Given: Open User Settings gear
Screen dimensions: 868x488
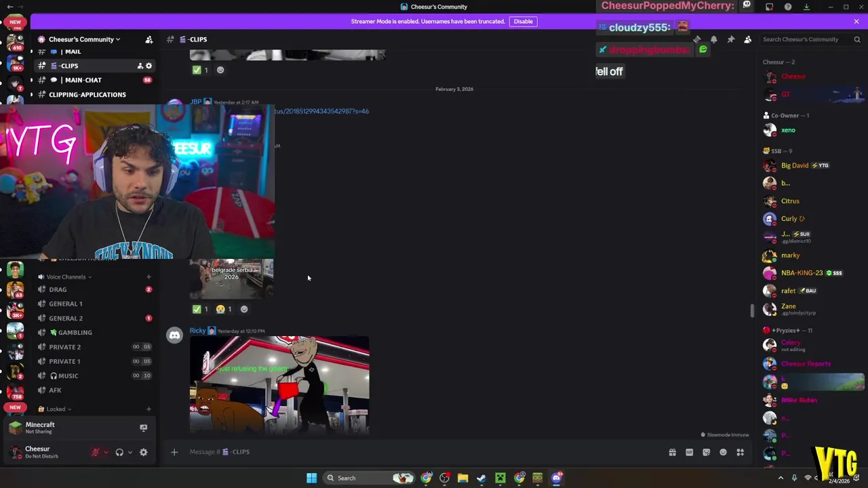Looking at the screenshot, I should 143,452.
